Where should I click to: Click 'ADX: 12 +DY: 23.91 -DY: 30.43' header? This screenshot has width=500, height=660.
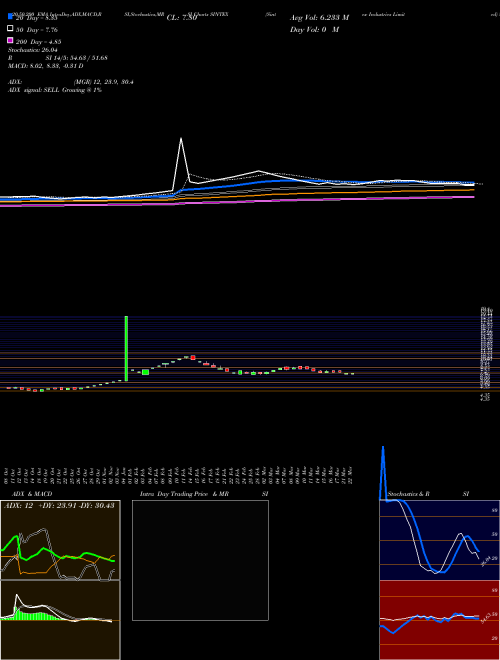[59, 506]
